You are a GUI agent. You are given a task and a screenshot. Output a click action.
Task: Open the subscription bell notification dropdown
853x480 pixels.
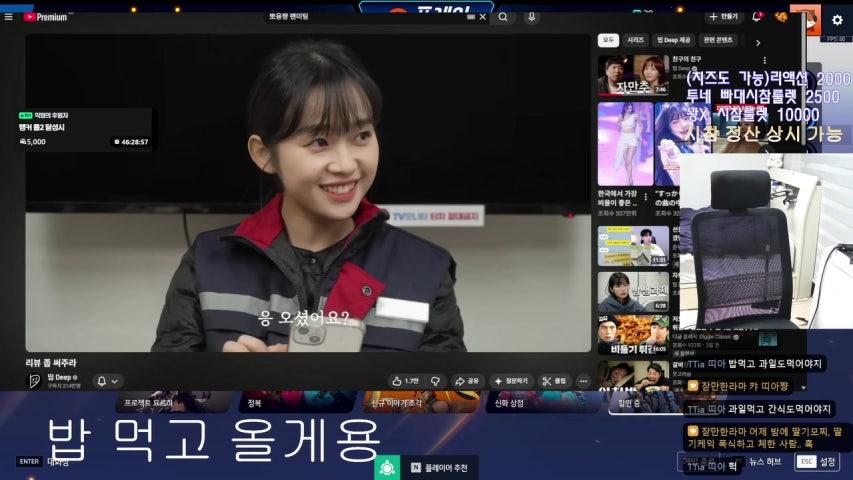107,381
